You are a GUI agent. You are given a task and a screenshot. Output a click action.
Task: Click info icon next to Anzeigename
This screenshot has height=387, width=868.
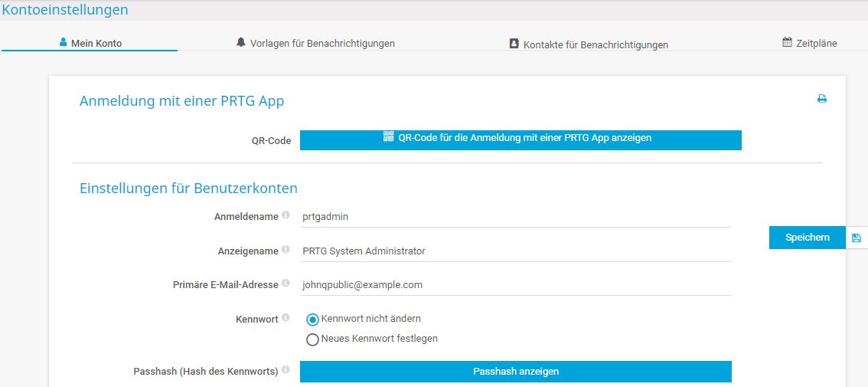(x=286, y=250)
